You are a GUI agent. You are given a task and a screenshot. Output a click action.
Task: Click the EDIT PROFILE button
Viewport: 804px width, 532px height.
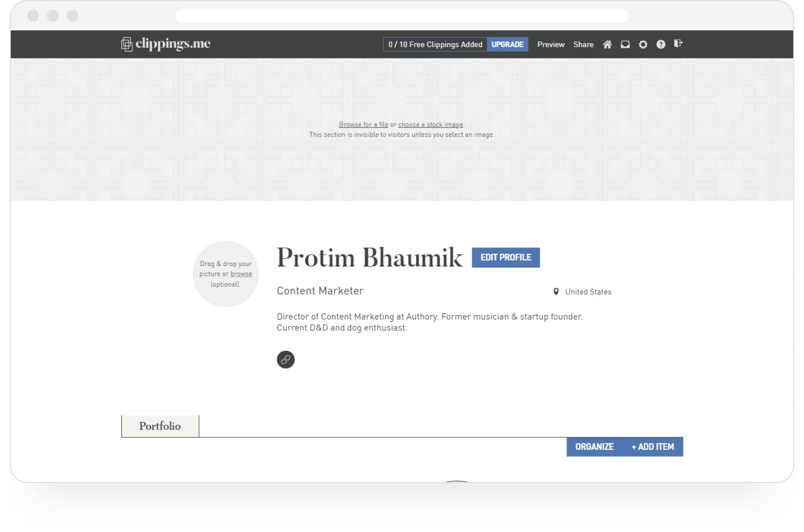pos(506,258)
